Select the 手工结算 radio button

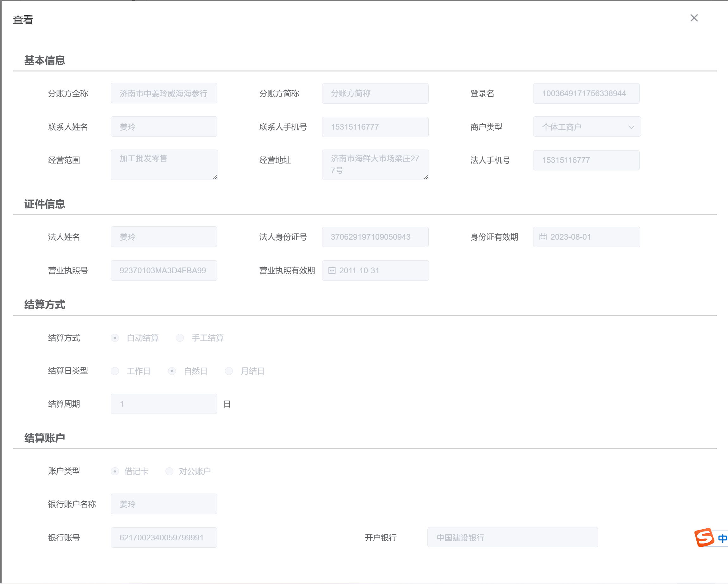click(x=180, y=338)
